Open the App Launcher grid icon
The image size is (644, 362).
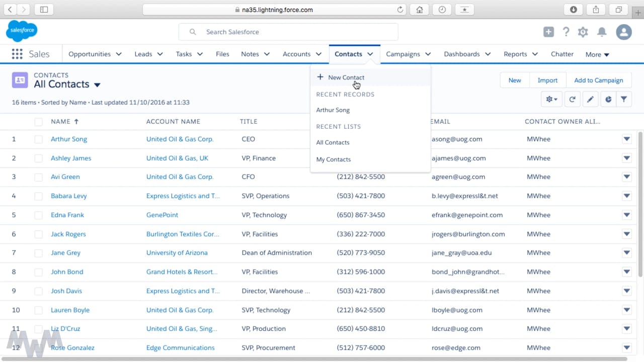point(17,54)
